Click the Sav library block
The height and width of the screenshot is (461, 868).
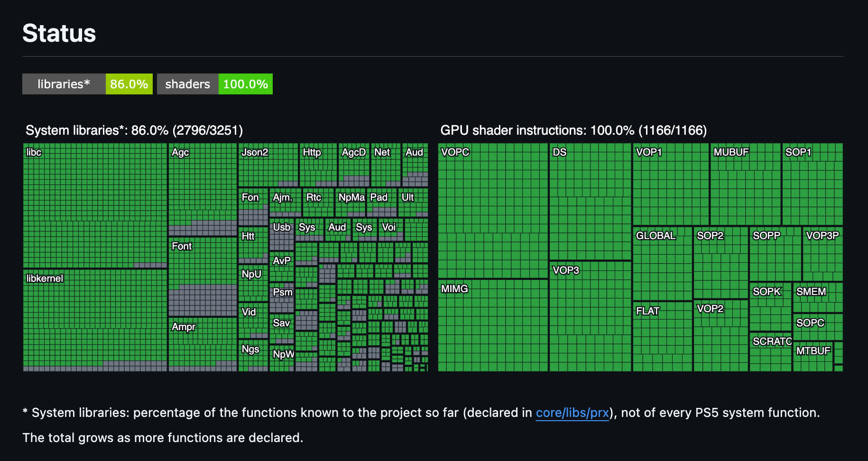(x=282, y=329)
